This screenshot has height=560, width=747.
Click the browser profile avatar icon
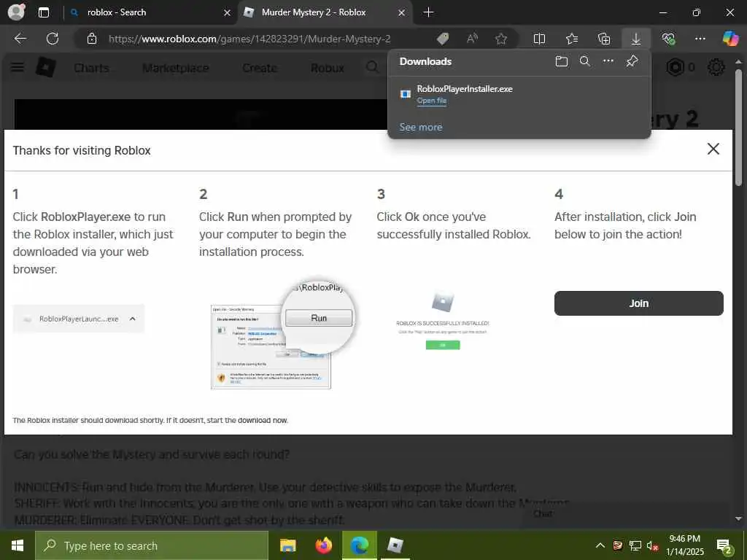(17, 12)
